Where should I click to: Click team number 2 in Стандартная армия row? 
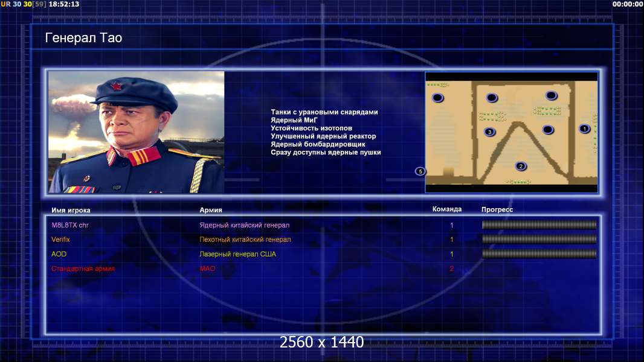451,268
